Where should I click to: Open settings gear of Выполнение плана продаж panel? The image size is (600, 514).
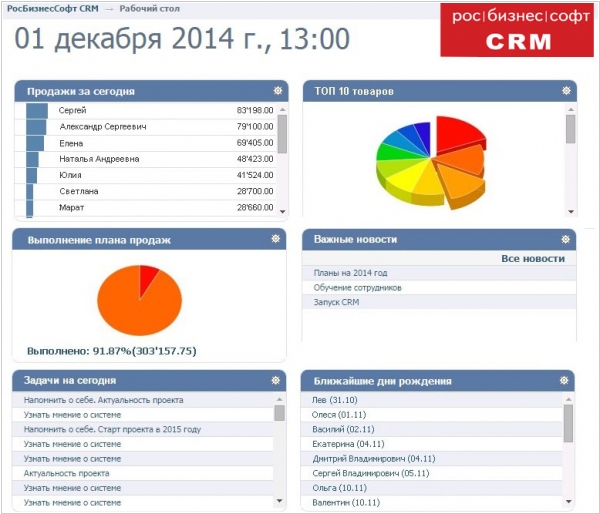tap(276, 239)
